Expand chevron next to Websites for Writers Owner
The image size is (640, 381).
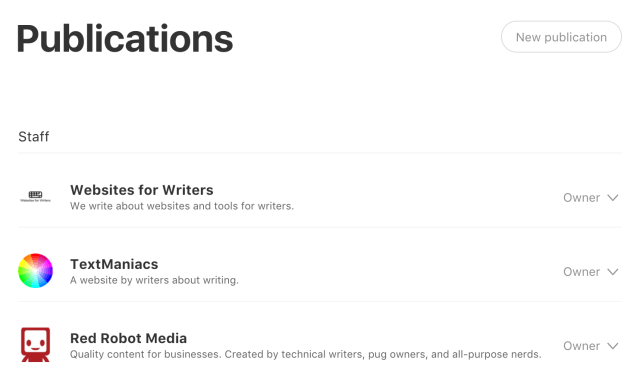tap(613, 198)
